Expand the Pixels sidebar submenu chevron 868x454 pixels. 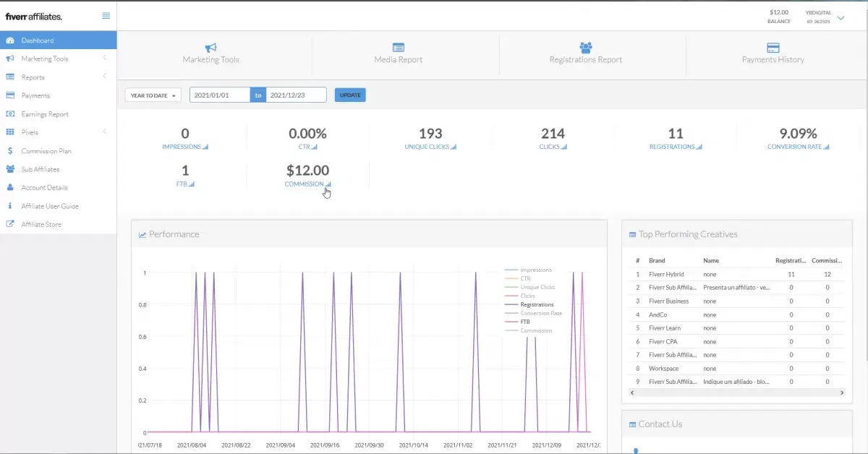105,132
